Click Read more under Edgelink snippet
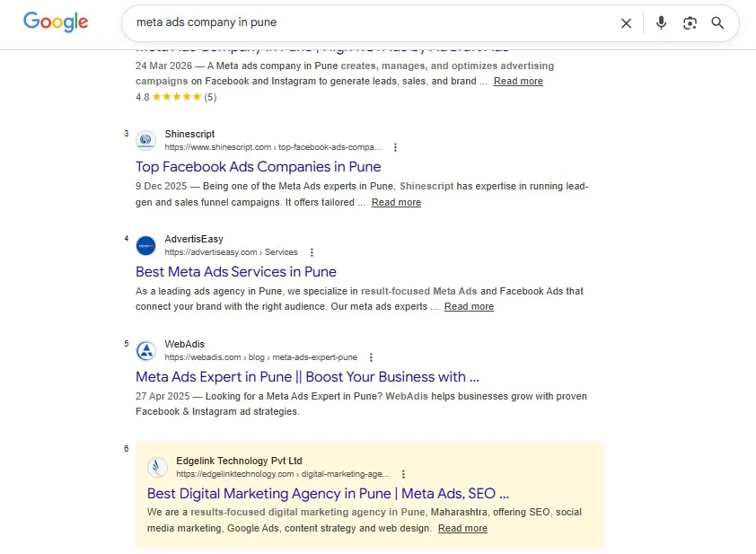Image resolution: width=756 pixels, height=554 pixels. tap(462, 529)
